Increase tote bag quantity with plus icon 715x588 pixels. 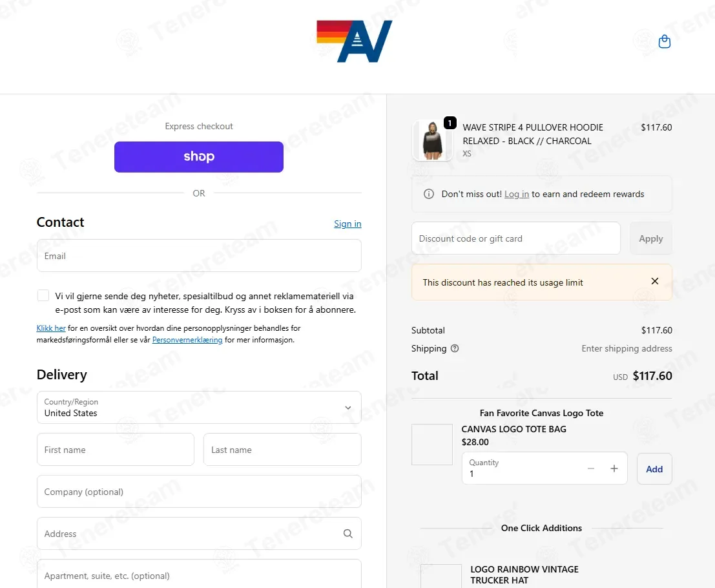tap(614, 468)
